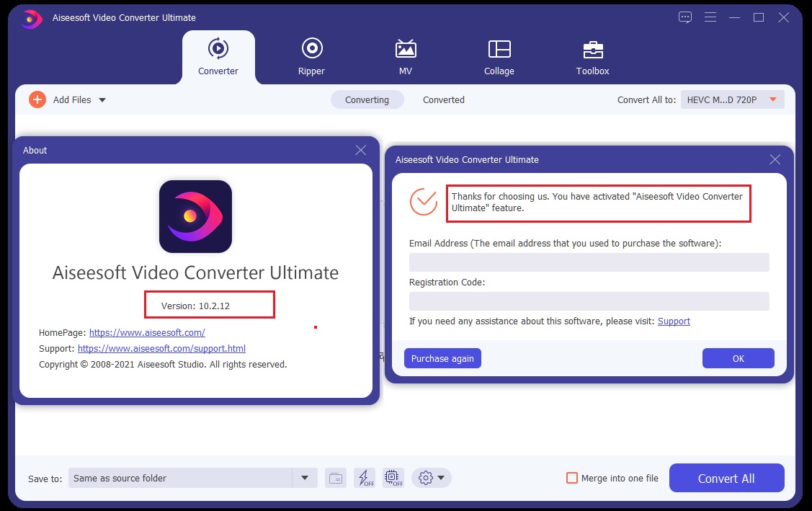
Task: Show the Converted list tab
Action: (443, 99)
